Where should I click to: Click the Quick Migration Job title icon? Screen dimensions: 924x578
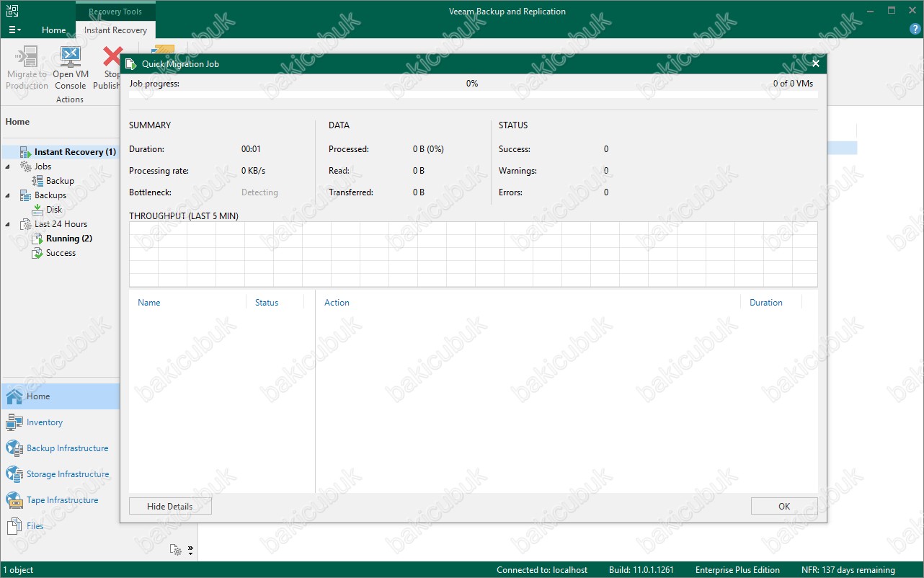point(131,63)
